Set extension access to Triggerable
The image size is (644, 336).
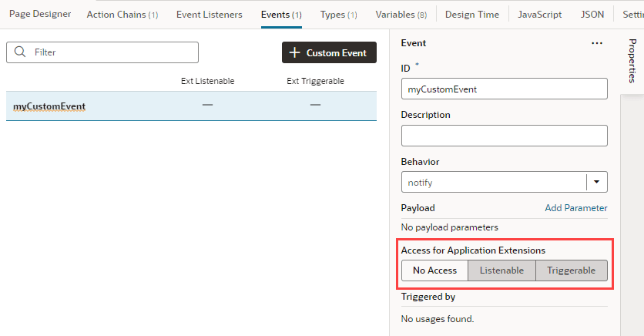[572, 270]
